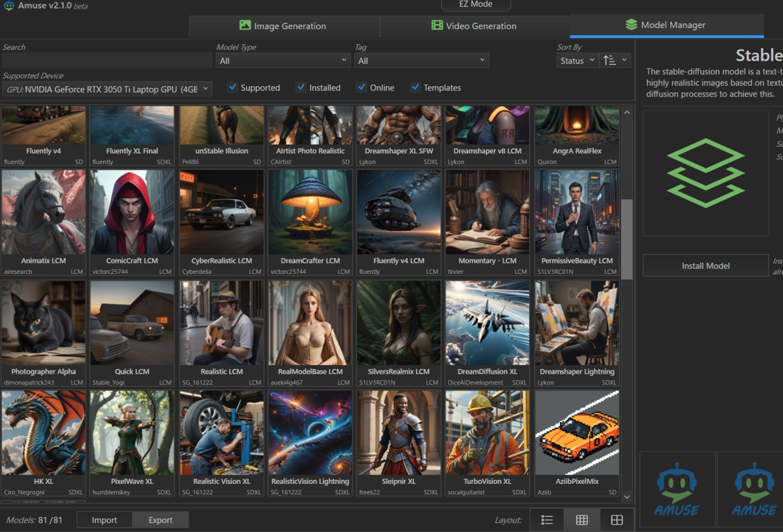
Task: Expand the Model Type dropdown
Action: [283, 61]
